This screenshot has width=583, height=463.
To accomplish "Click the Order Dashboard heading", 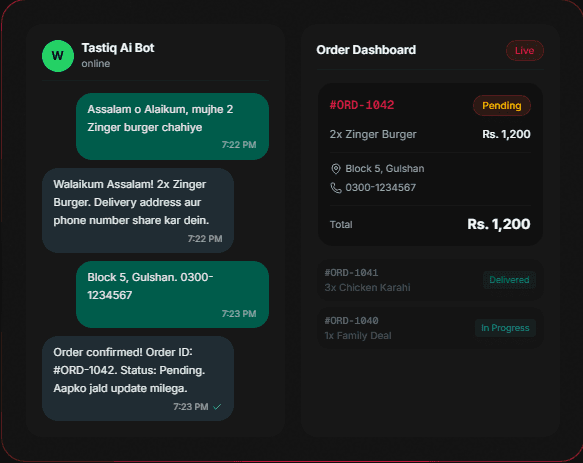I will pyautogui.click(x=366, y=50).
